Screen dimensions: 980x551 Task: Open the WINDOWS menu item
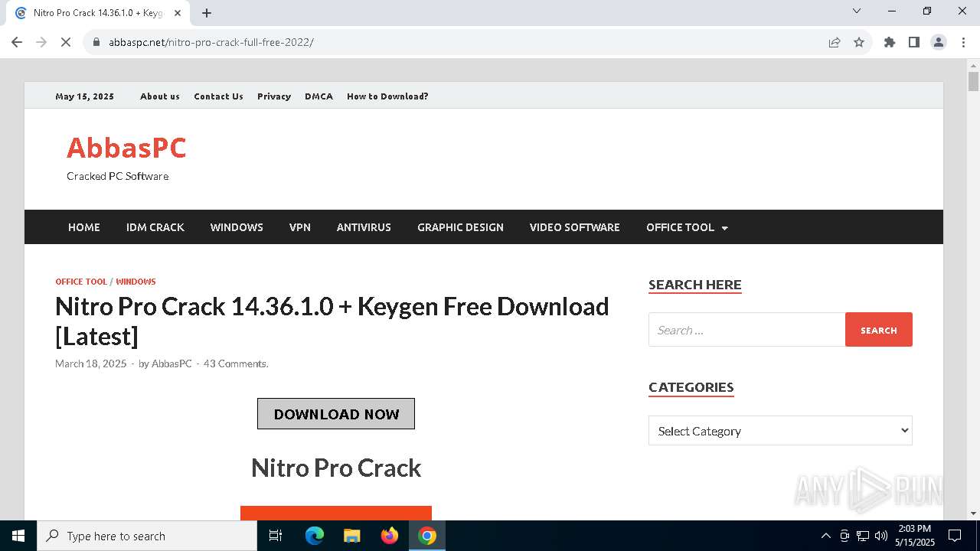(x=237, y=227)
